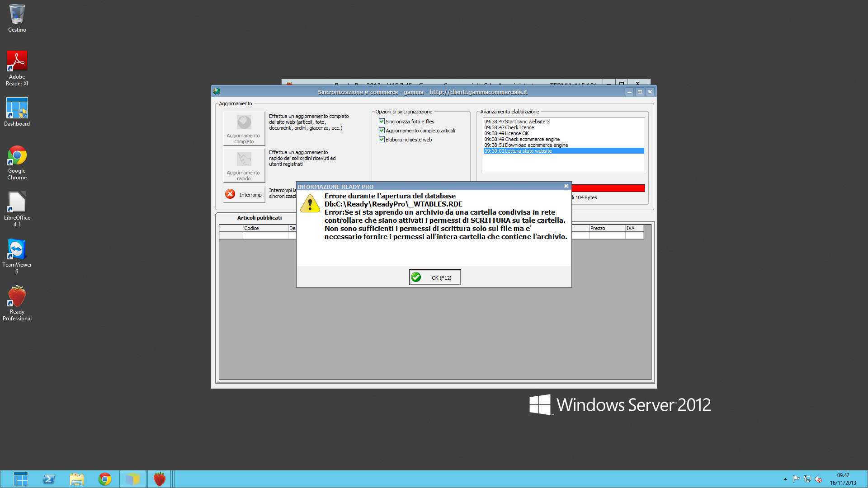This screenshot has height=488, width=868.
Task: Uncheck Aggiornamento completo articoli option
Action: [382, 131]
